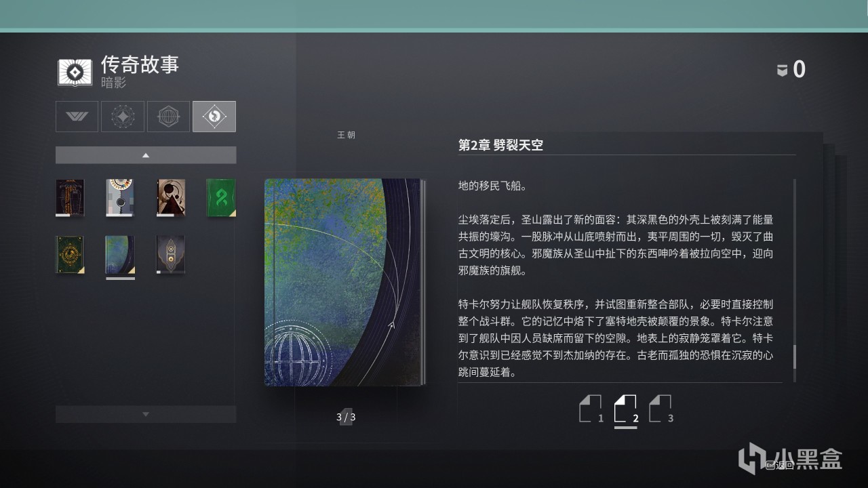The image size is (868, 488).
Task: Select the four-point star category tab
Action: 123,117
